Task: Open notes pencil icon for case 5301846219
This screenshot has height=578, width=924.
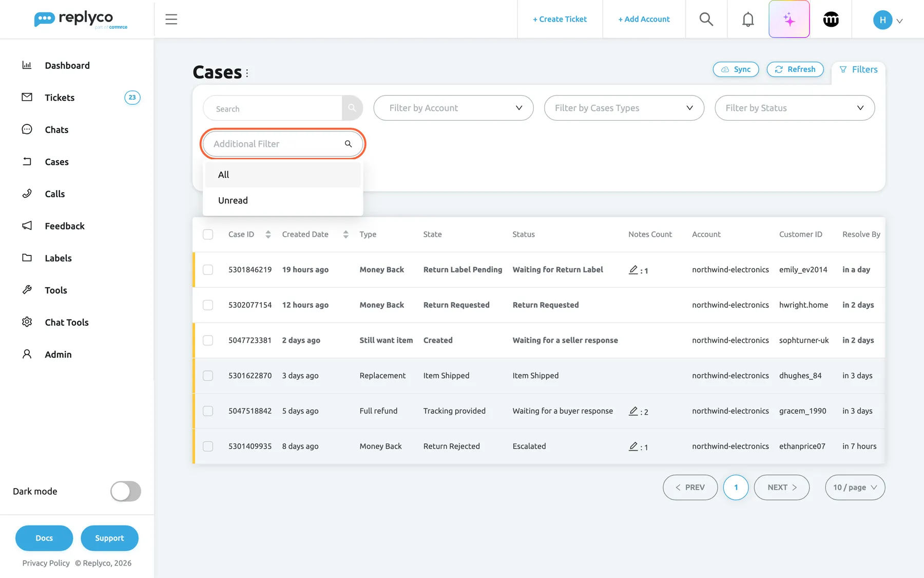Action: point(633,270)
